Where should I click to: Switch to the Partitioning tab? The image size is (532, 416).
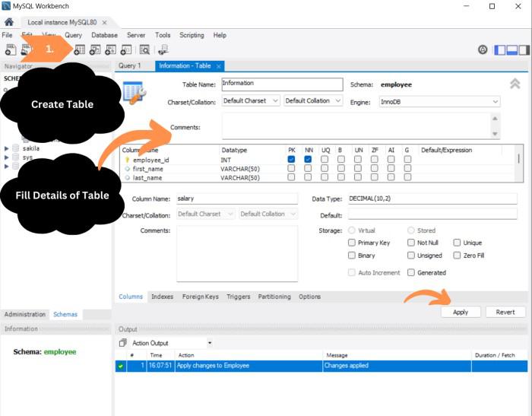click(x=274, y=297)
